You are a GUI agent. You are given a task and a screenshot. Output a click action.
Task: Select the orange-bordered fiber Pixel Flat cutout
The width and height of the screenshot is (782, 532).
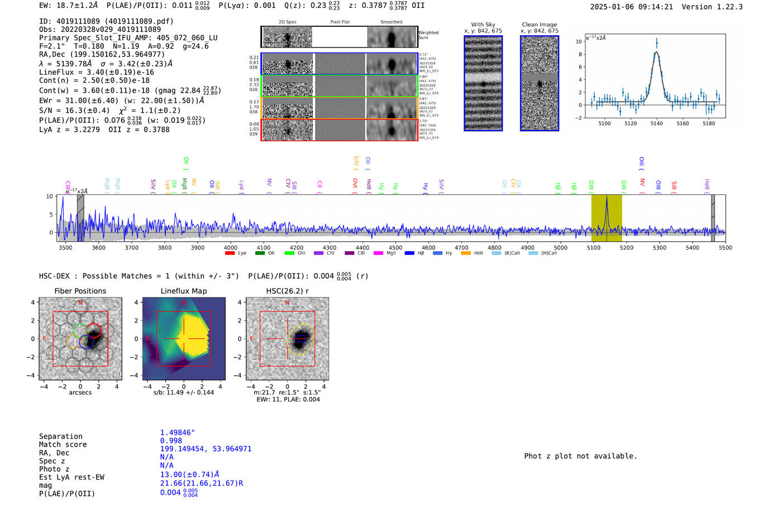340,108
